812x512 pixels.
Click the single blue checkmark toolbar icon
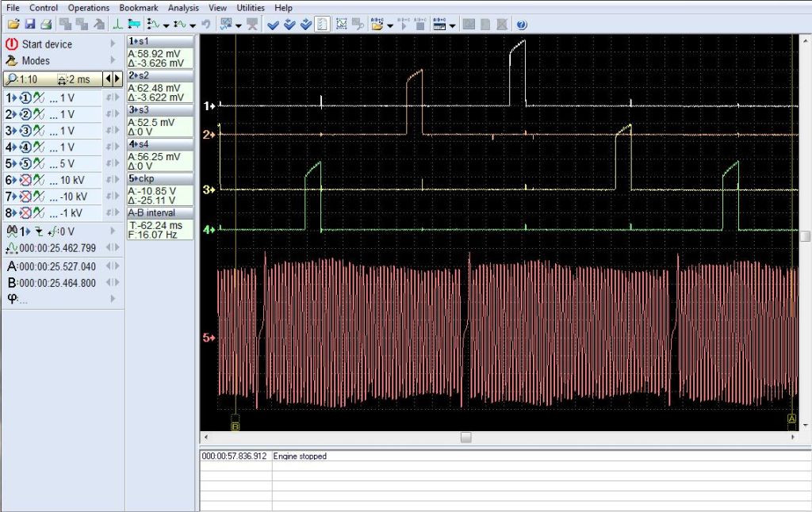point(274,25)
